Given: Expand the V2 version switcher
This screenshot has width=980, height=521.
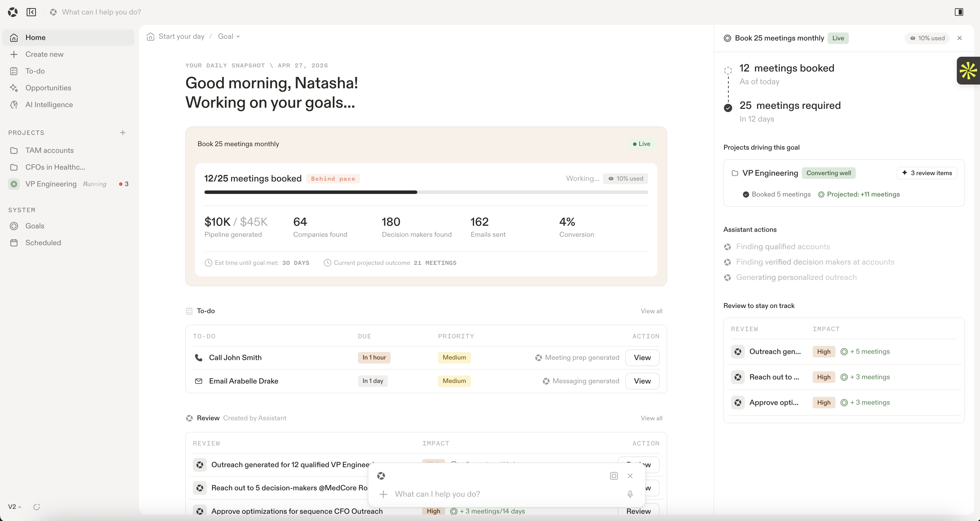Looking at the screenshot, I should (x=14, y=507).
